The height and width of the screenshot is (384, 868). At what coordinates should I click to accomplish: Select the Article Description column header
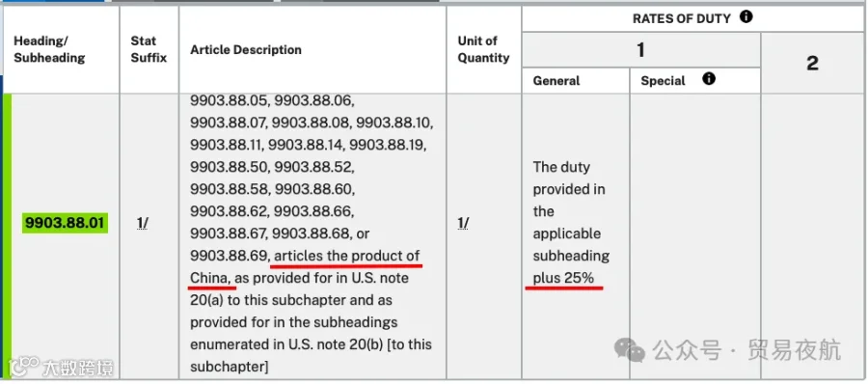tap(246, 50)
